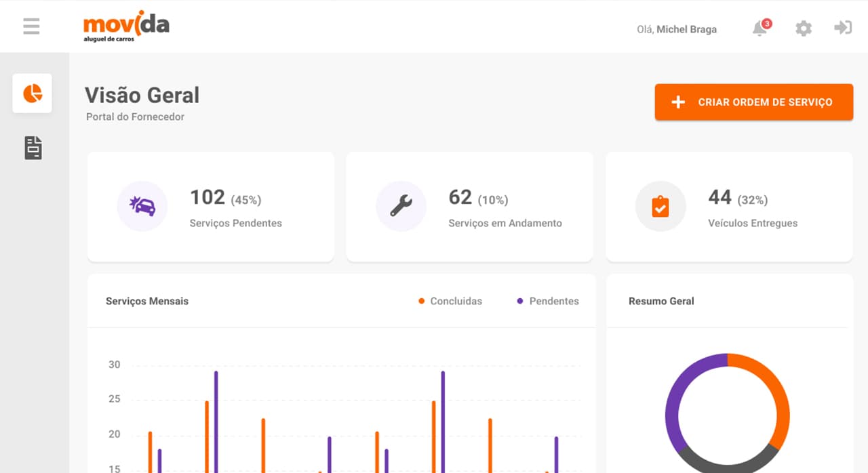Click the 44 delivered vehicles value
Screen dimensions: 868x473
click(719, 197)
